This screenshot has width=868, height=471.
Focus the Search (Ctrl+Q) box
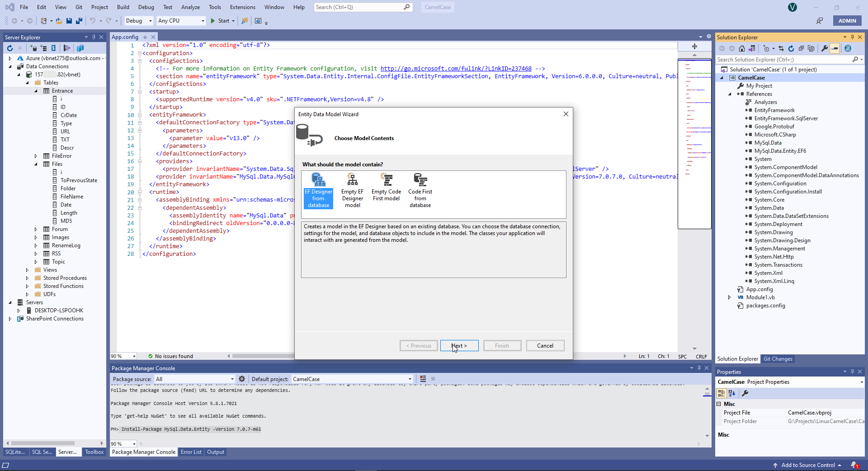[x=363, y=7]
